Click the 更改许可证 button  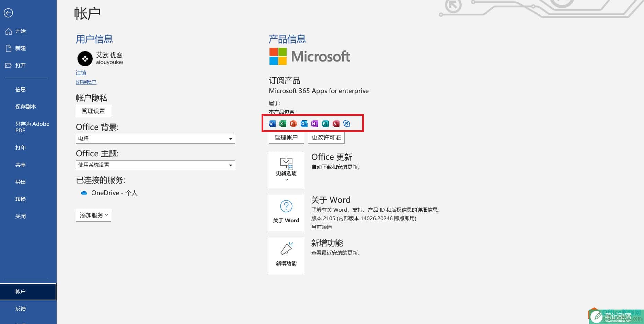(x=326, y=137)
